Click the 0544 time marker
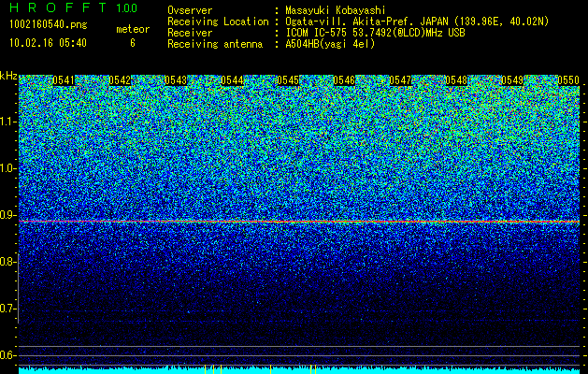This screenshot has width=588, height=374. pyautogui.click(x=232, y=80)
